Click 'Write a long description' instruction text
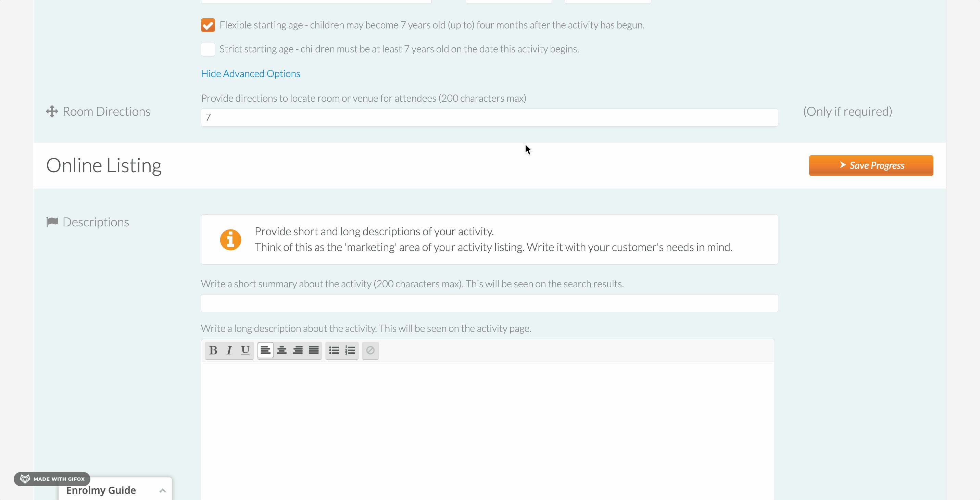 tap(366, 328)
